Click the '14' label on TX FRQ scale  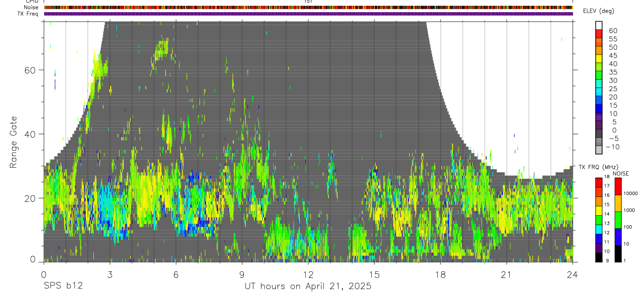(x=607, y=214)
